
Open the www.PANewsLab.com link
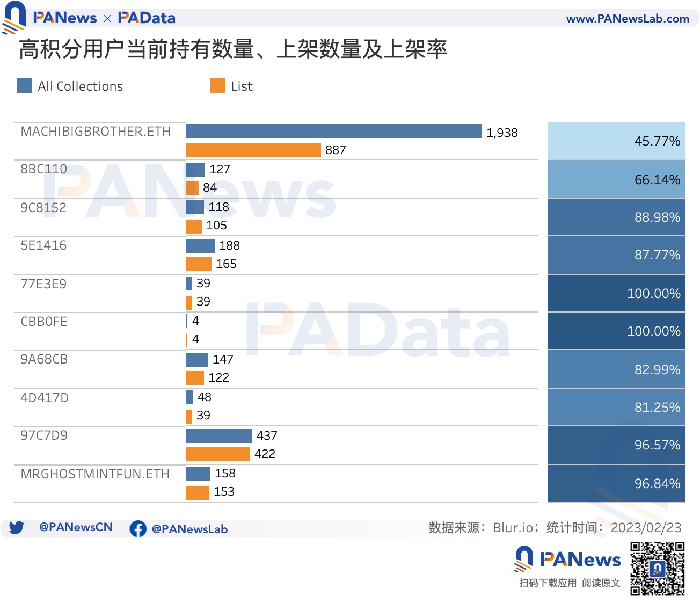click(628, 17)
